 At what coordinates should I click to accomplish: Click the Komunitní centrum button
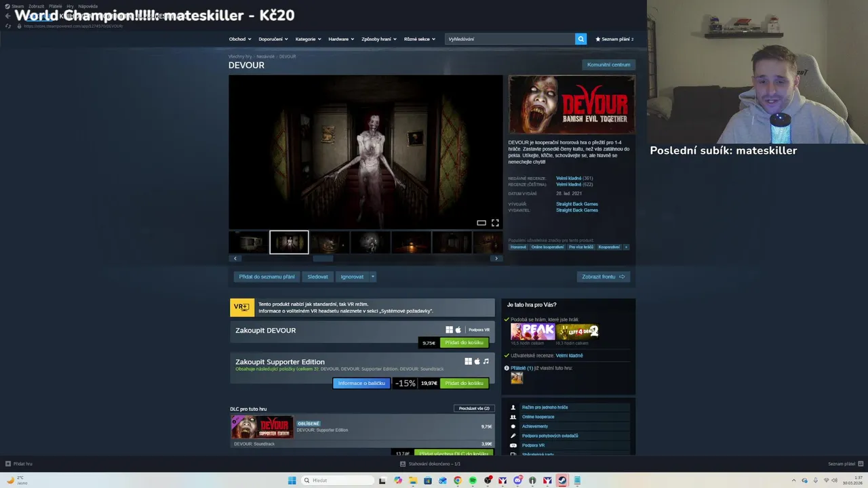(608, 64)
